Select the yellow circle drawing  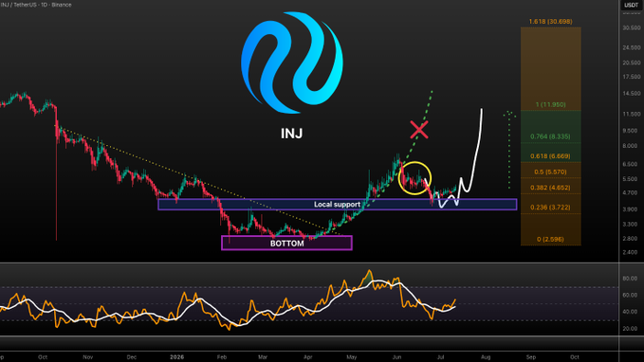click(414, 178)
